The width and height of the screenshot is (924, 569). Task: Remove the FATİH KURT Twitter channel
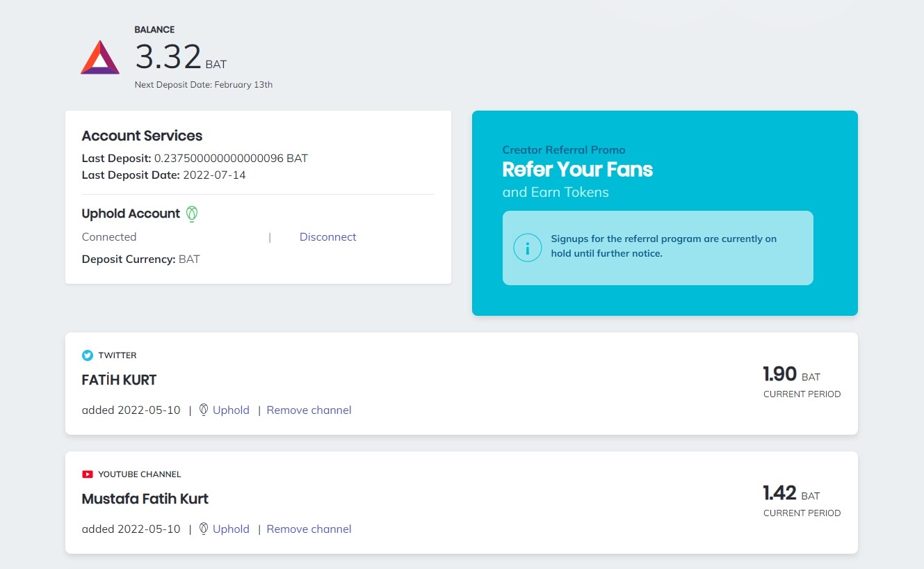(x=309, y=410)
